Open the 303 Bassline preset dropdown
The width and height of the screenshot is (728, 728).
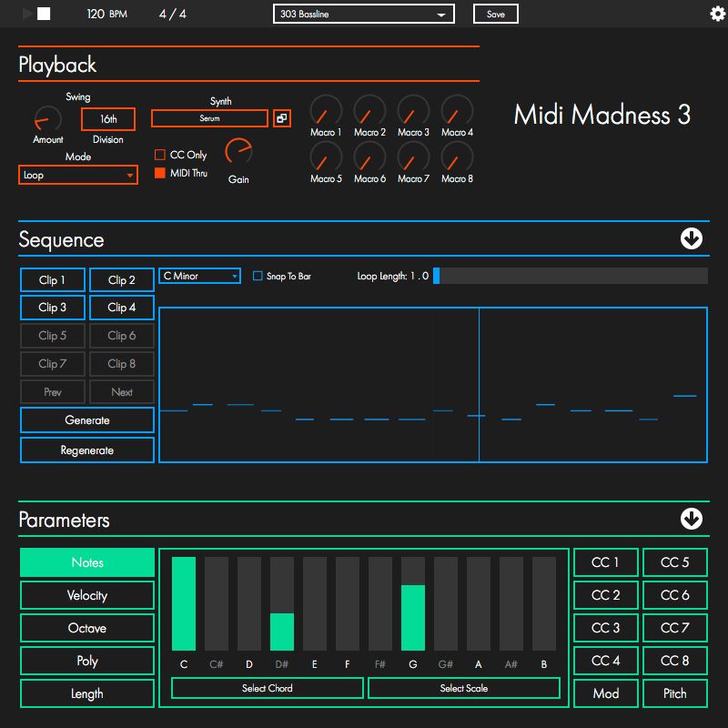362,14
